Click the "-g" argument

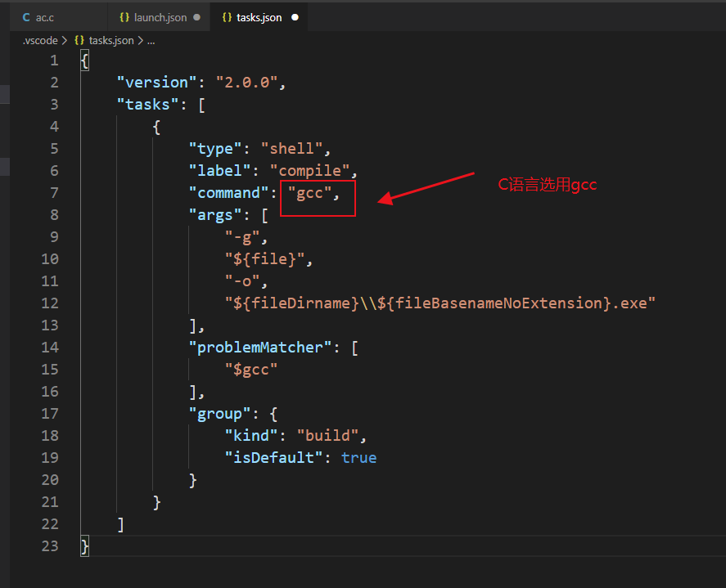242,237
